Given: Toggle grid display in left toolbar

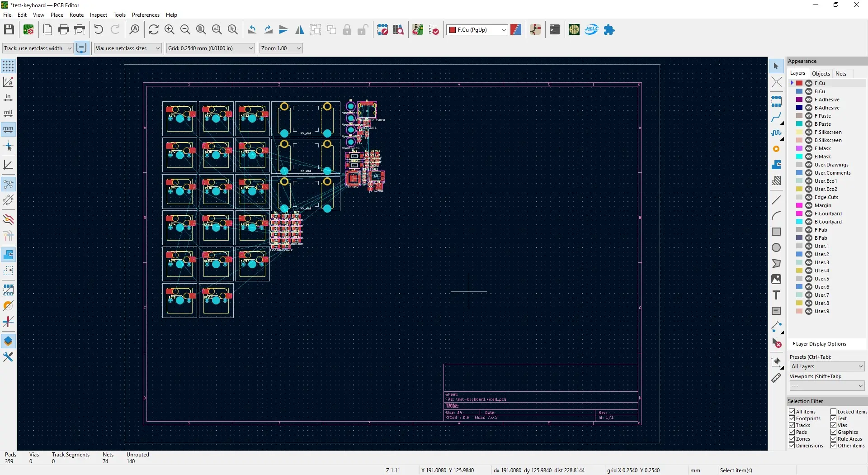Looking at the screenshot, I should 8,66.
